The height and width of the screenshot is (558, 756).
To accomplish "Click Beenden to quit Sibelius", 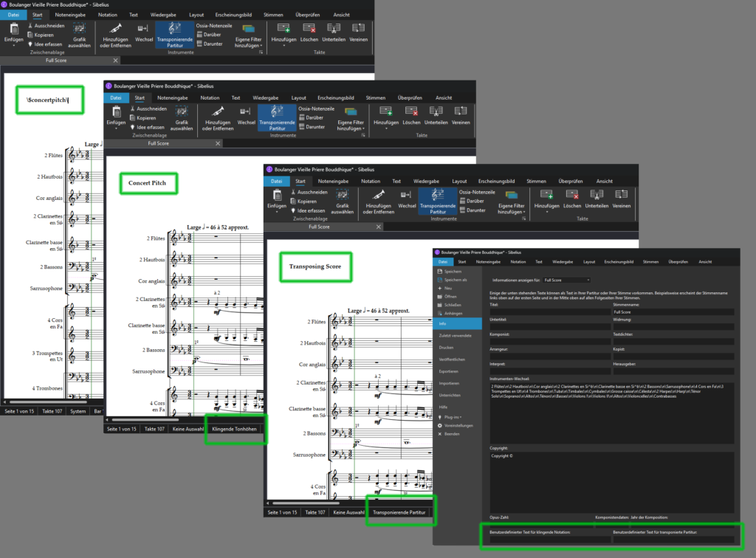I will (x=452, y=434).
